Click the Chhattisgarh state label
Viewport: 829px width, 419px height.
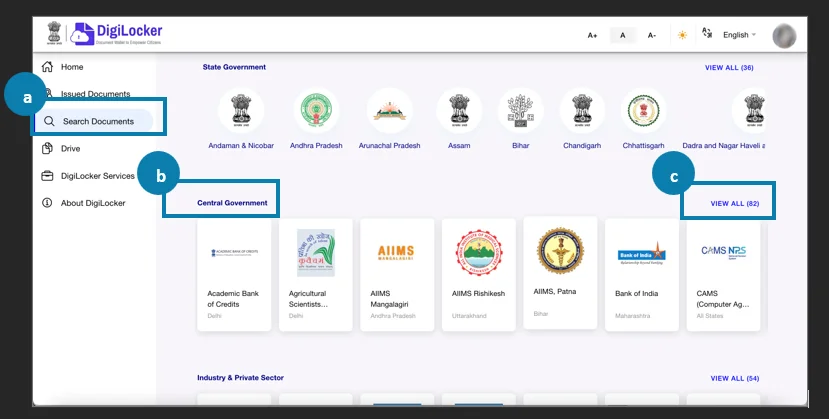coord(643,145)
